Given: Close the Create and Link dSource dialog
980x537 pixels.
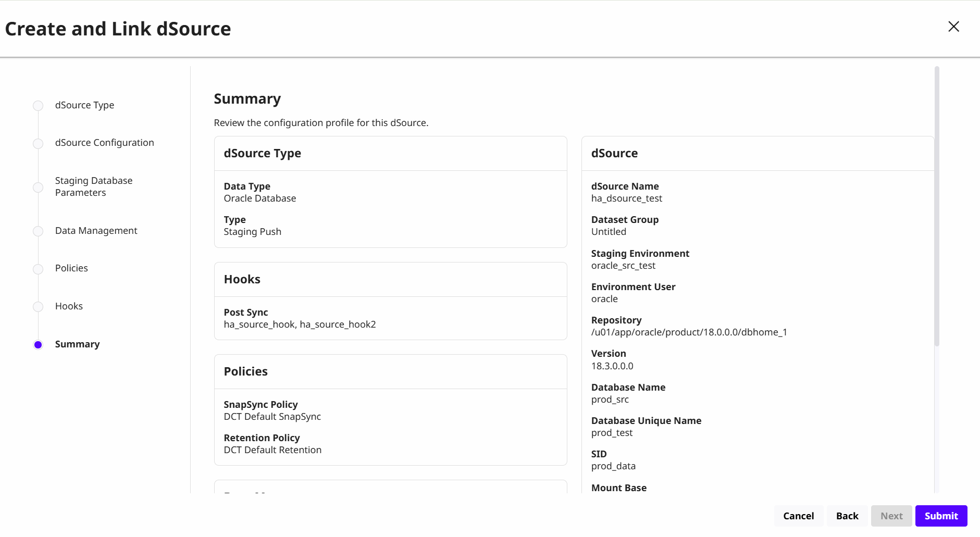Looking at the screenshot, I should pyautogui.click(x=953, y=27).
